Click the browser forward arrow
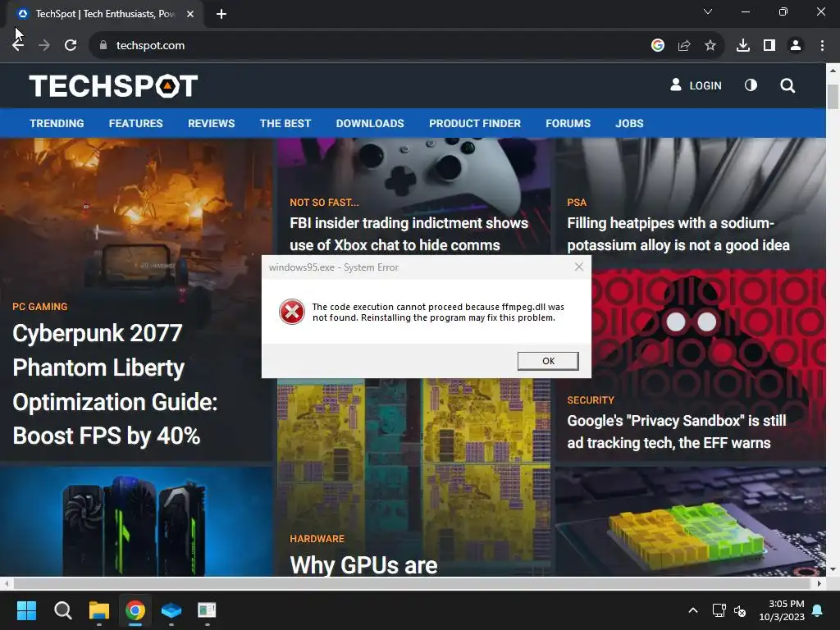Viewport: 840px width, 630px height. (x=44, y=46)
